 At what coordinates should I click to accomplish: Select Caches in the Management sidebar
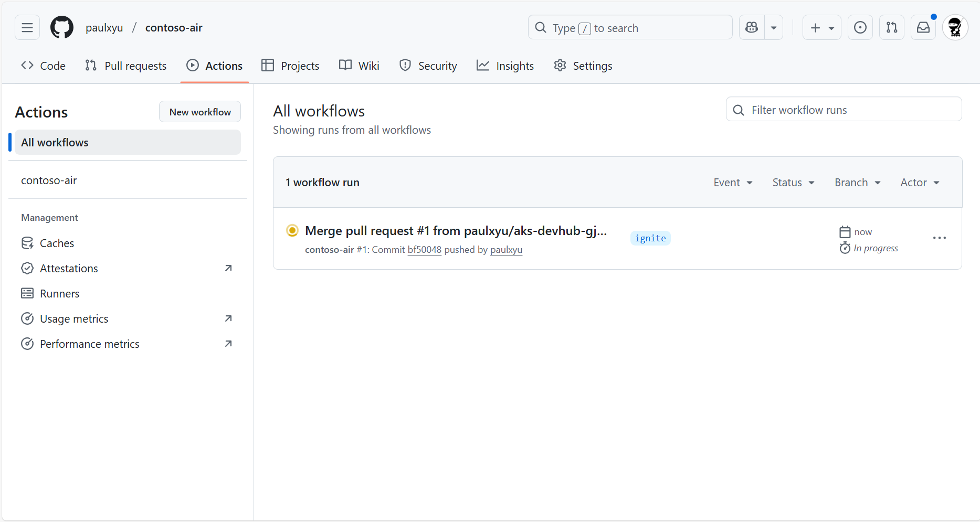point(57,243)
